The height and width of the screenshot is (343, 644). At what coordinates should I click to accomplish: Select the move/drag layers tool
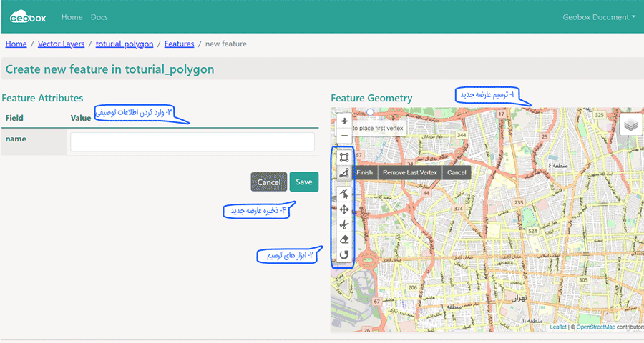pos(344,209)
